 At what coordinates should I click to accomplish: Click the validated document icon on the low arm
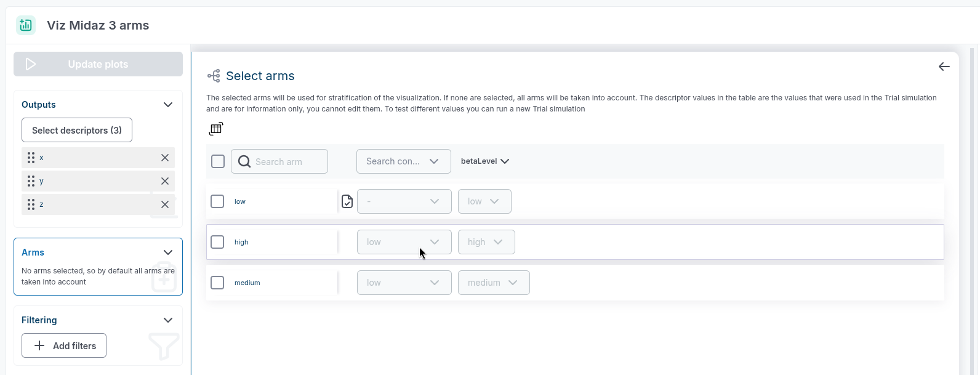347,201
